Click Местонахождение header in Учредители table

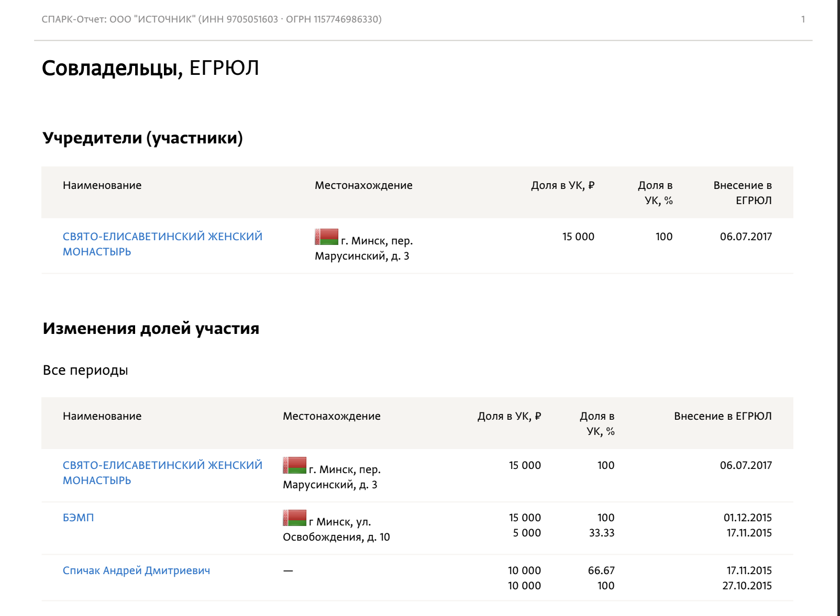coord(363,185)
